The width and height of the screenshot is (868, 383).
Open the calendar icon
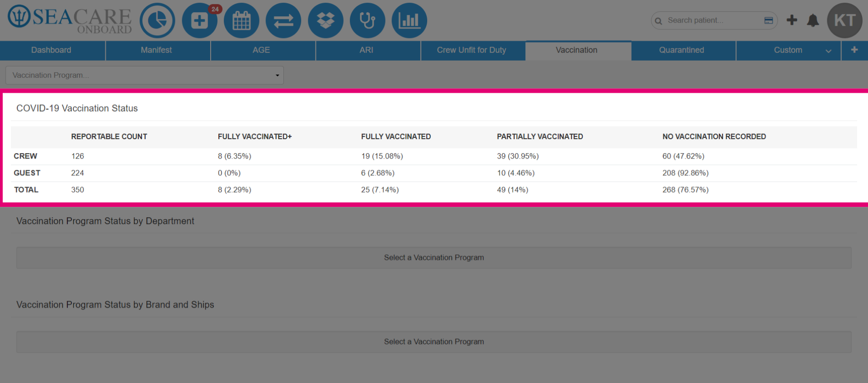pyautogui.click(x=241, y=20)
